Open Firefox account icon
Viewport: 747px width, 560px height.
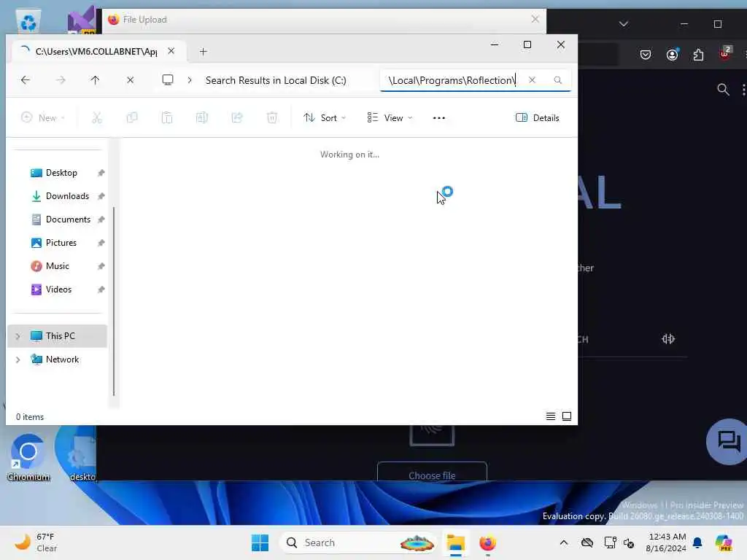[x=672, y=55]
